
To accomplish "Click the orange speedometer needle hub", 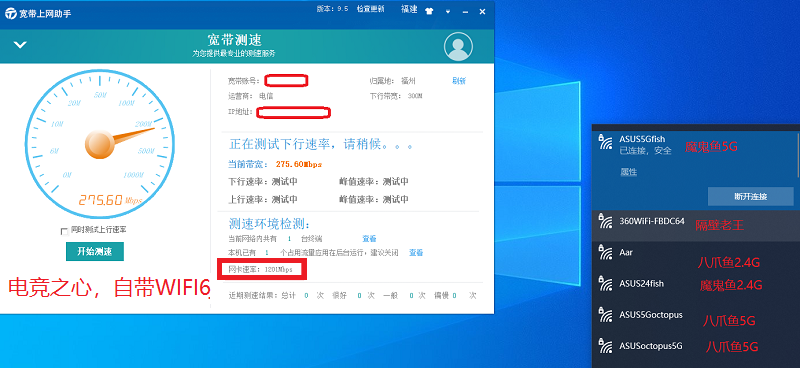I will (x=99, y=144).
